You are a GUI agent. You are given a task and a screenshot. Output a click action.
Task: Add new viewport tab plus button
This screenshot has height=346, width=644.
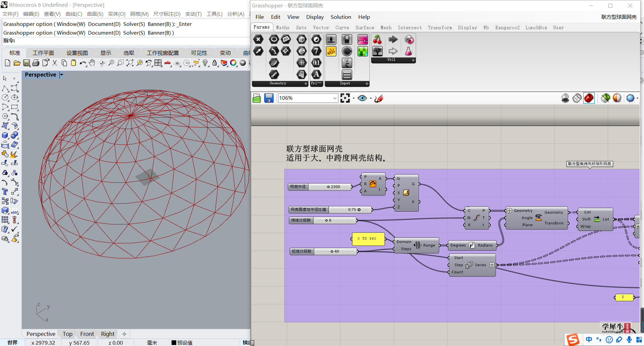point(124,334)
